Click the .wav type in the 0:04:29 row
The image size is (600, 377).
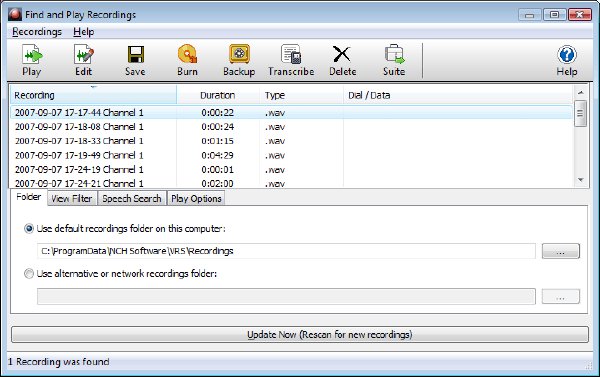coord(275,156)
